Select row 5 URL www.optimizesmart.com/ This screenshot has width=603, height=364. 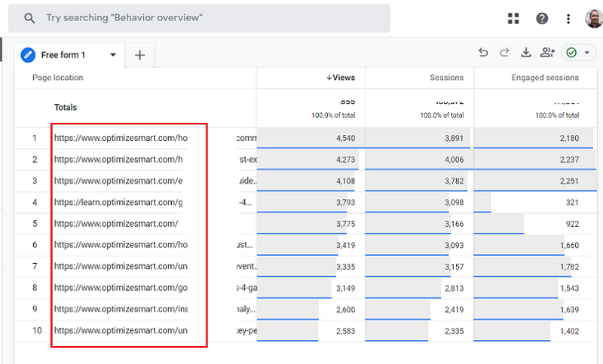pyautogui.click(x=116, y=224)
